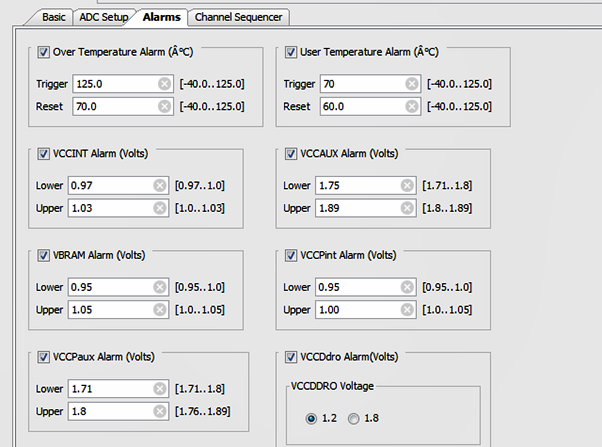
Task: Toggle the VCCINT Alarm checkbox
Action: point(43,154)
